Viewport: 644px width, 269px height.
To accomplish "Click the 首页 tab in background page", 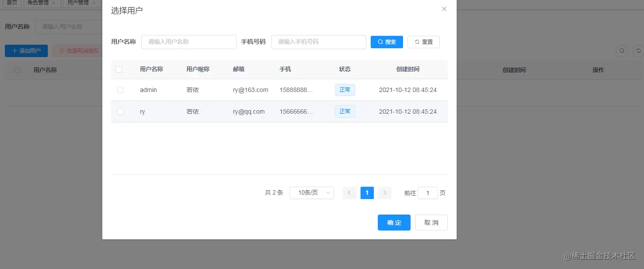I will [12, 3].
